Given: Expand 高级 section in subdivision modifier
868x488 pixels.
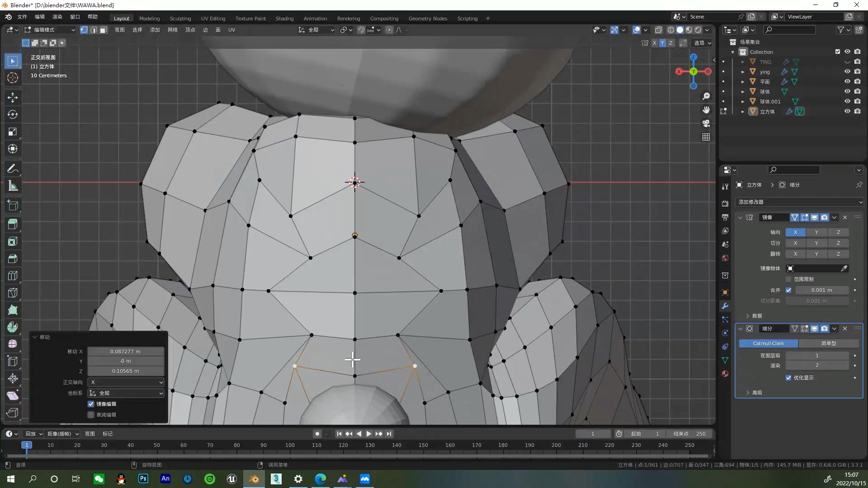Looking at the screenshot, I should (754, 393).
